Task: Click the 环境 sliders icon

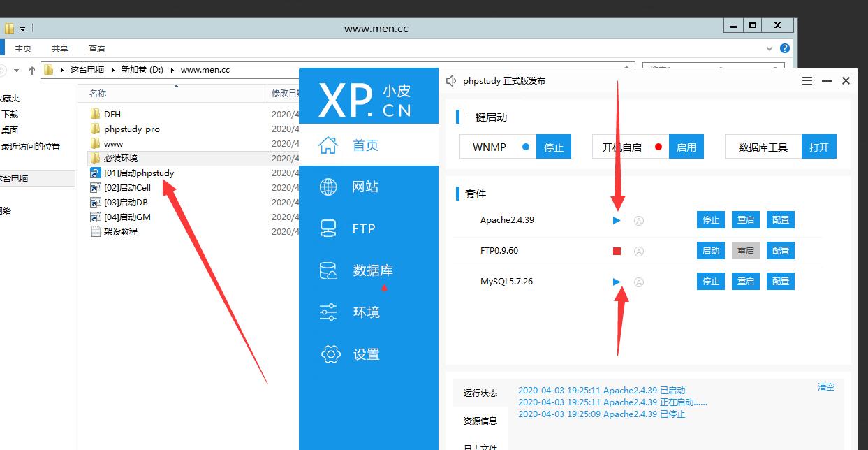Action: [x=328, y=312]
